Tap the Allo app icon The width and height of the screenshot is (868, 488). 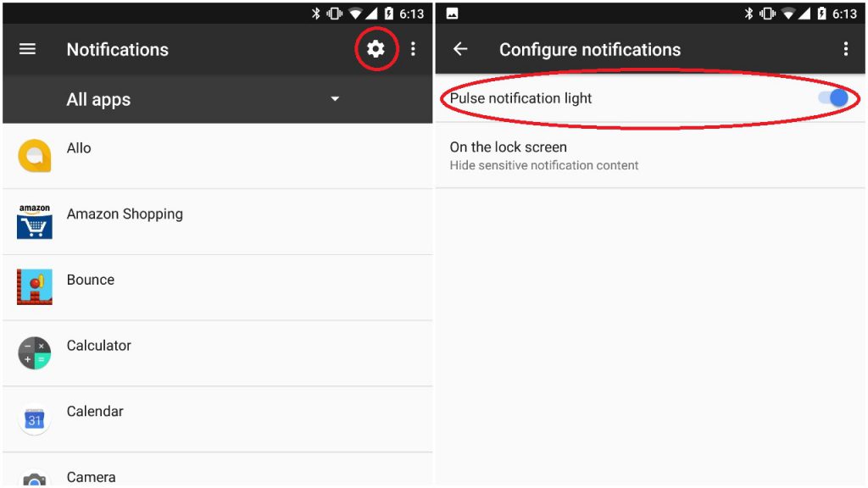tap(34, 156)
